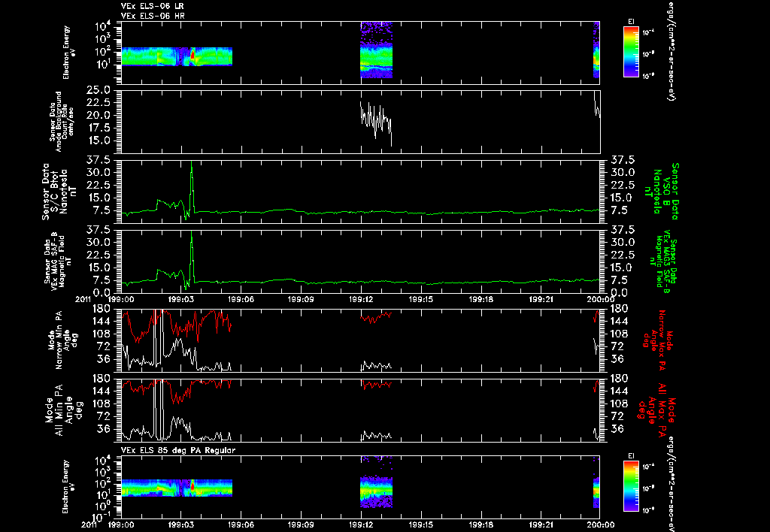770x532 pixels.
Task: Click the 199:18 label under the MAG SAF-B panel
Action: (x=480, y=299)
